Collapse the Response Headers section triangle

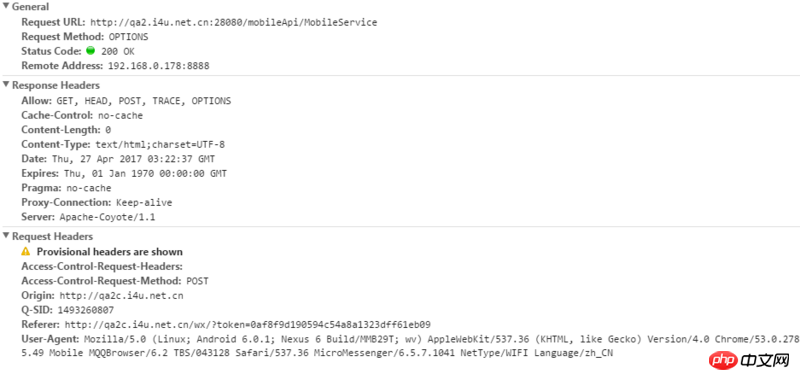click(6, 85)
